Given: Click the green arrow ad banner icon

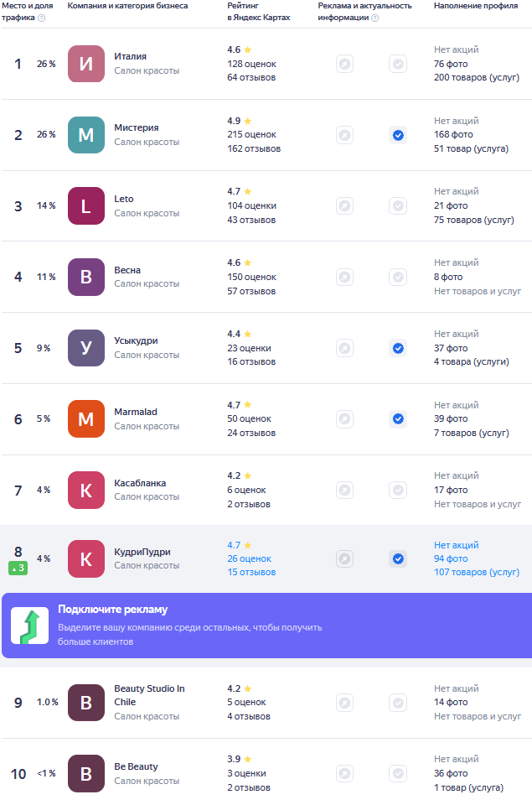Looking at the screenshot, I should pos(30,626).
